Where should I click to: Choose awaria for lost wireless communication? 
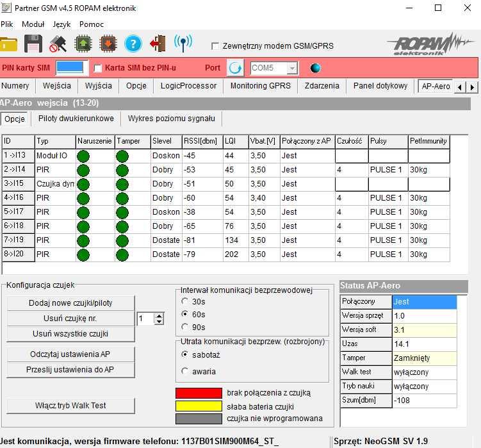click(x=184, y=371)
